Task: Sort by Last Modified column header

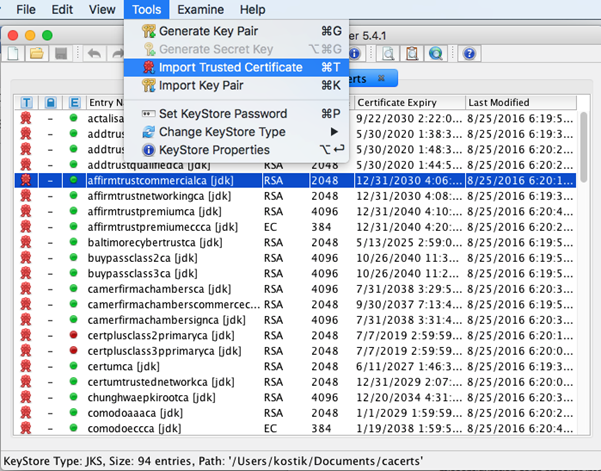Action: [x=521, y=102]
